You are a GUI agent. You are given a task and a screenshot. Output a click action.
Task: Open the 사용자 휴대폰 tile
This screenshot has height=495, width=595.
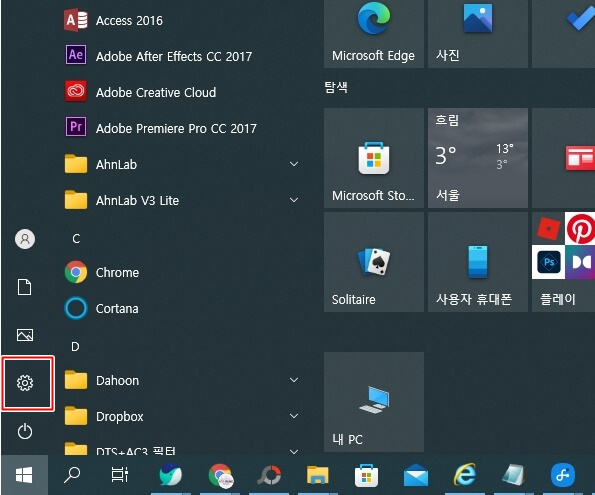(478, 262)
